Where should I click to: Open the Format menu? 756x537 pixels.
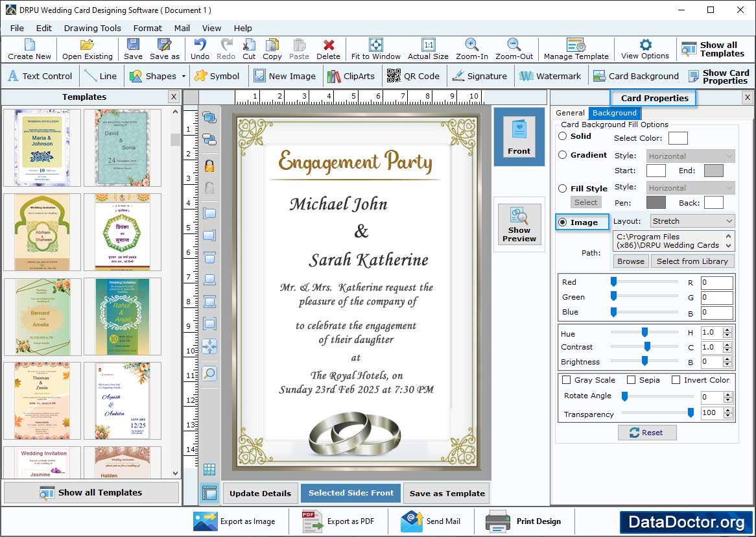tap(148, 28)
